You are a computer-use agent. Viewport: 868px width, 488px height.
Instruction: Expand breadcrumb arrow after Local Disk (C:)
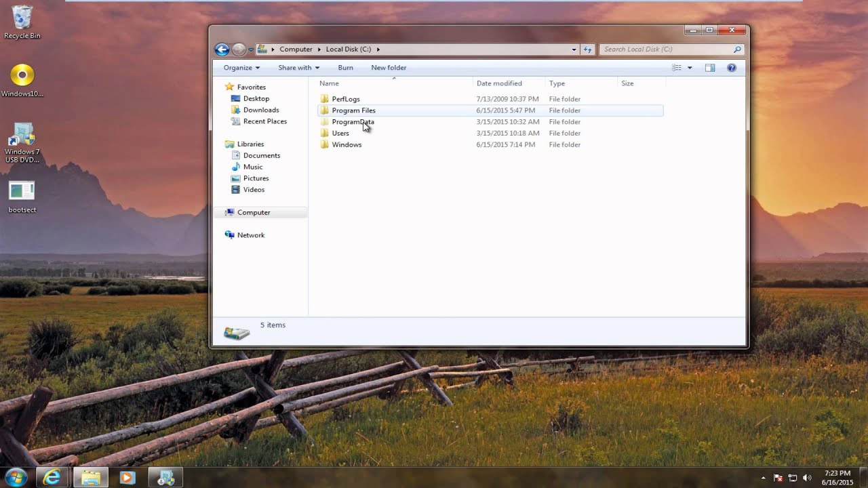(x=378, y=49)
